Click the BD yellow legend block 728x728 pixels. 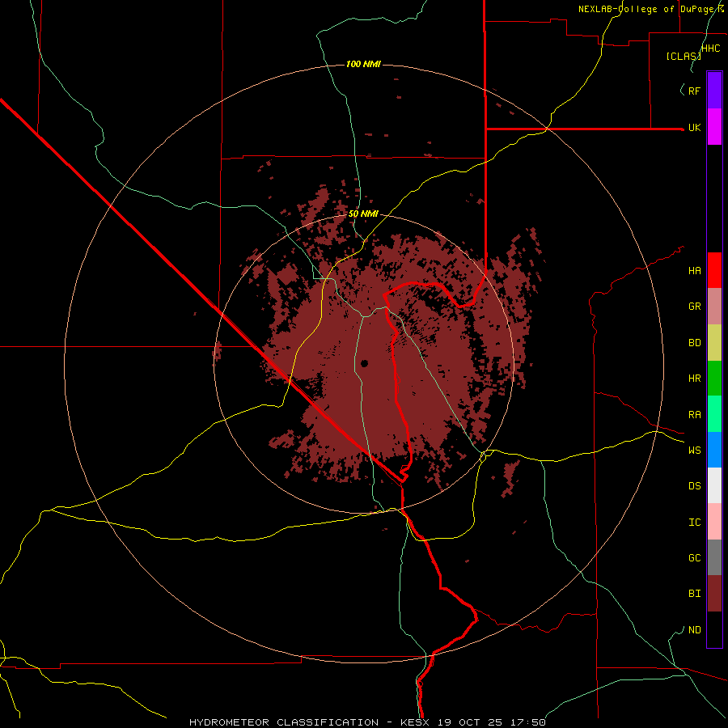714,343
